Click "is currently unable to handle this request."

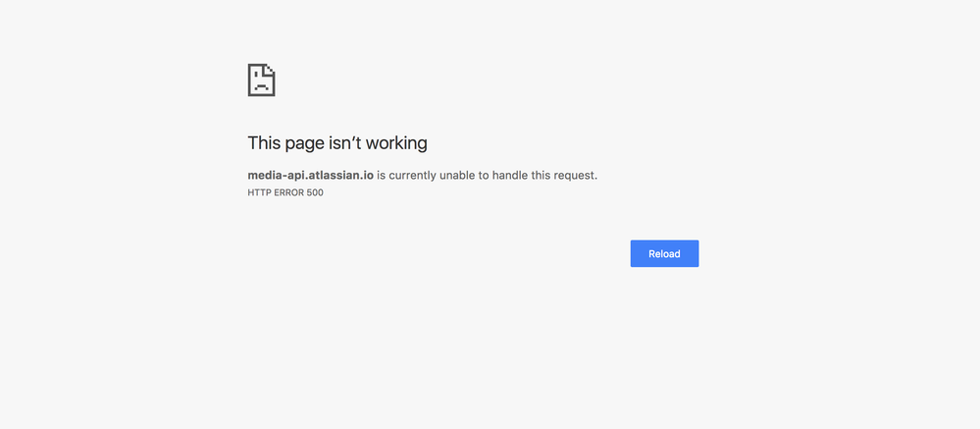(487, 175)
